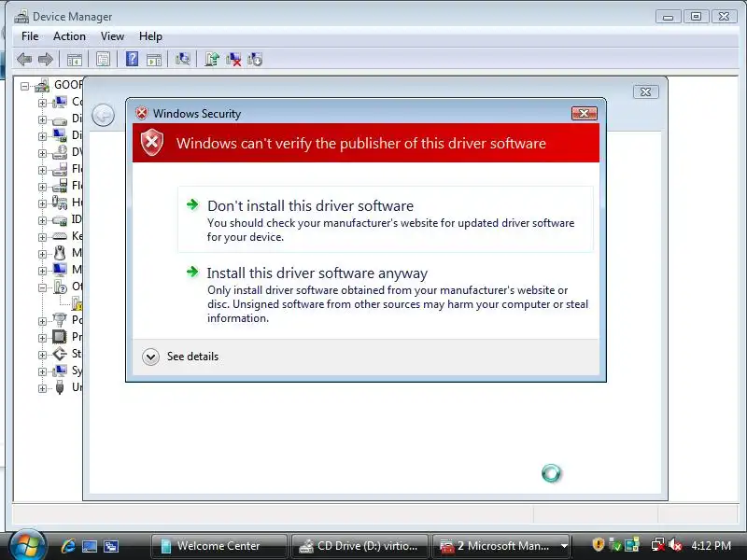Click the 4:12 PM clock in tray

[x=711, y=545]
